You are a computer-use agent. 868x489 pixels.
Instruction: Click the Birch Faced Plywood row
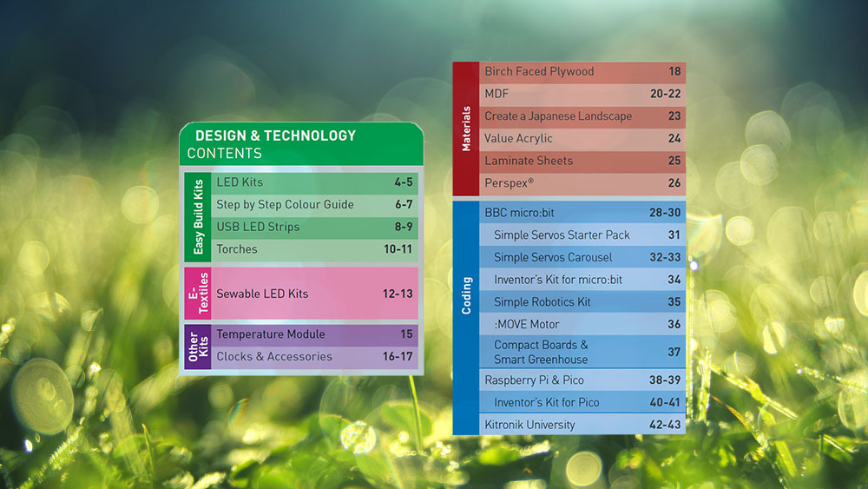pos(582,72)
